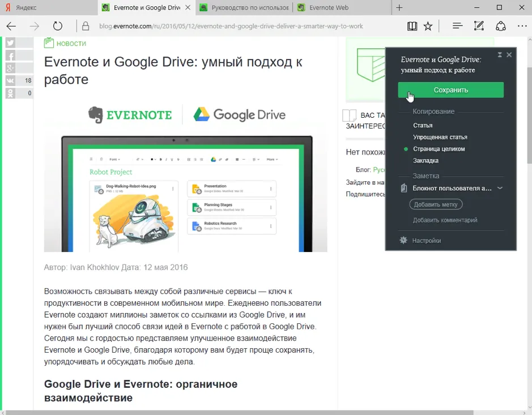Select the Статья clip option
Screen dimensions: 532x415
(423, 126)
